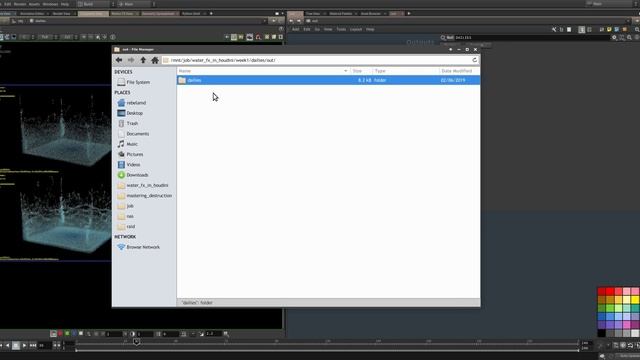
Task: Open Houdini Windows menu
Action: pyautogui.click(x=50, y=4)
